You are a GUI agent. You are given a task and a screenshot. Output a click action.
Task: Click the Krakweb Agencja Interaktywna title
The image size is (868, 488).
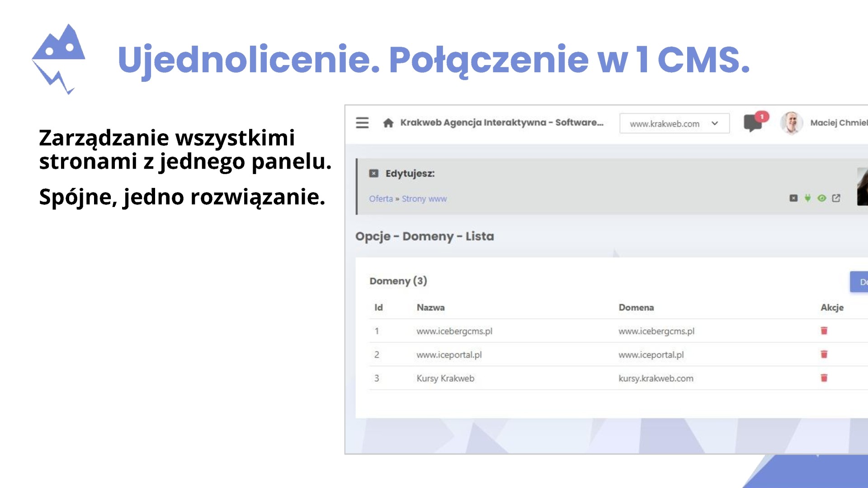[x=502, y=122]
